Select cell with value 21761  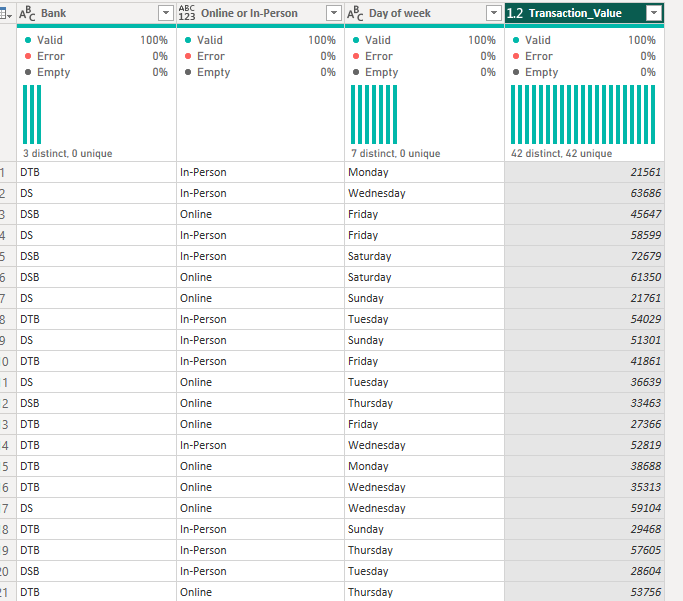pyautogui.click(x=584, y=298)
